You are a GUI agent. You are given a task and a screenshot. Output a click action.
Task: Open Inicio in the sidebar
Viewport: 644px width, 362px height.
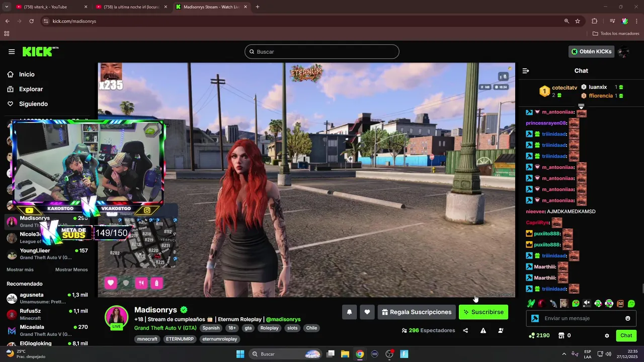pyautogui.click(x=27, y=74)
